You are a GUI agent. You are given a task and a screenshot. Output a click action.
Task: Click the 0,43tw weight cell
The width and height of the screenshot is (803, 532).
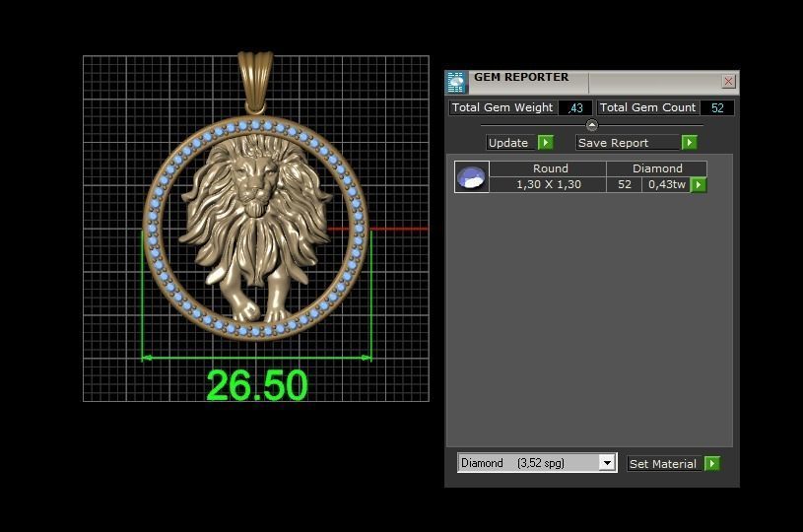(x=666, y=184)
